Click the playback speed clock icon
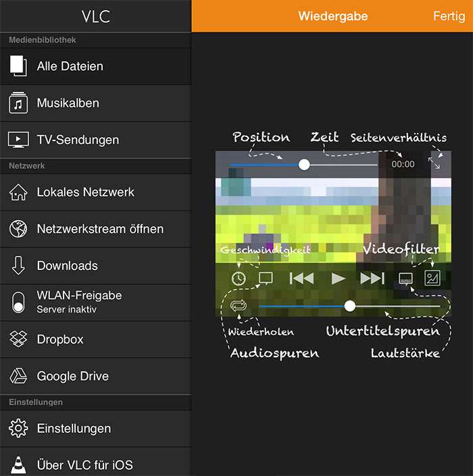This screenshot has width=473, height=476. click(239, 278)
